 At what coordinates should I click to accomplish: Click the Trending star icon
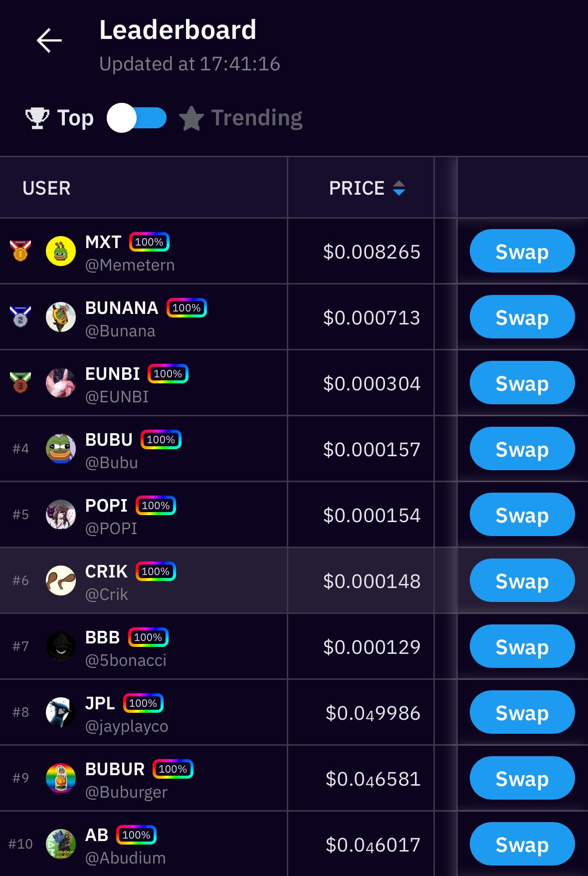(192, 119)
